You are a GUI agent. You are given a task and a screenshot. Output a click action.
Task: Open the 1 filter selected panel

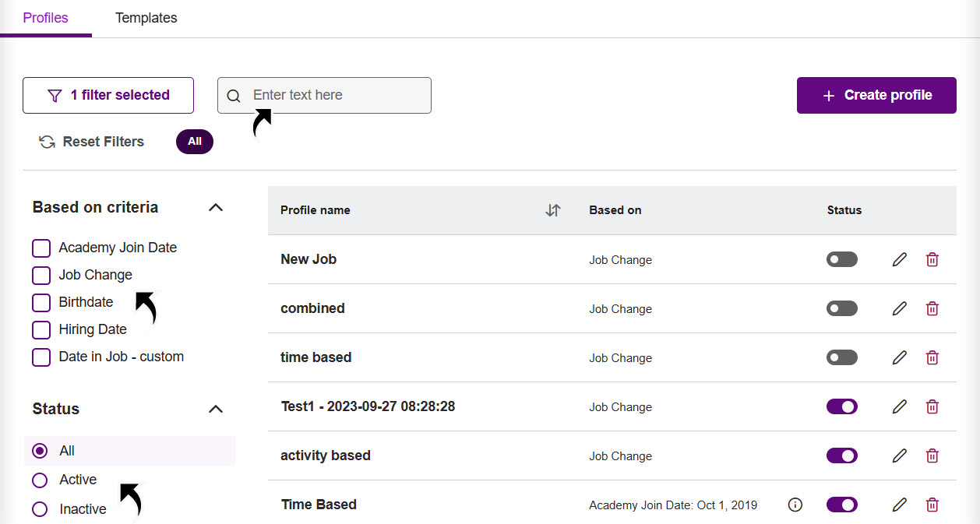click(x=108, y=95)
